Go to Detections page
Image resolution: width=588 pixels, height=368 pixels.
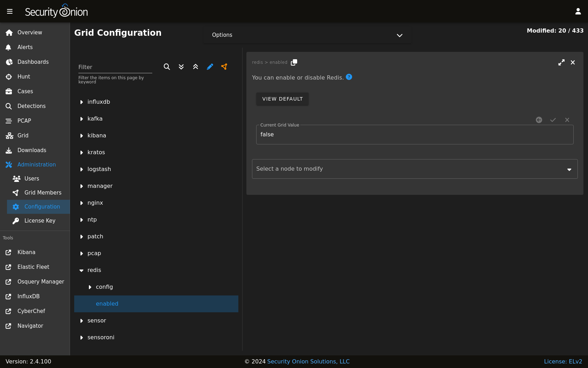[35, 106]
